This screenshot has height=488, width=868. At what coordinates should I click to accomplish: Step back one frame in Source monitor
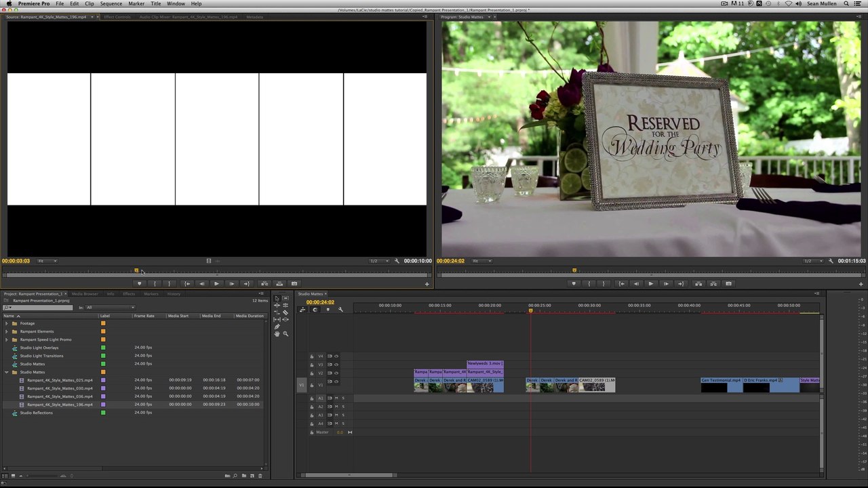click(201, 283)
